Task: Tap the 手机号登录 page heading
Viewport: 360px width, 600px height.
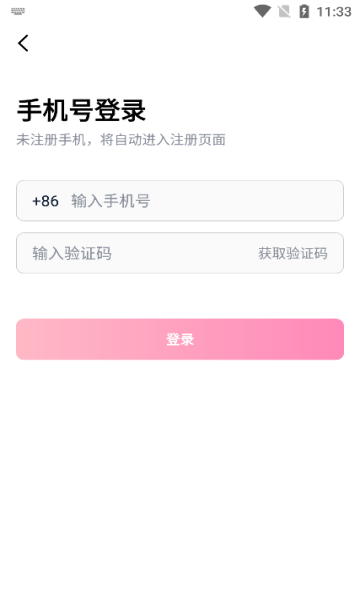Action: pyautogui.click(x=81, y=111)
